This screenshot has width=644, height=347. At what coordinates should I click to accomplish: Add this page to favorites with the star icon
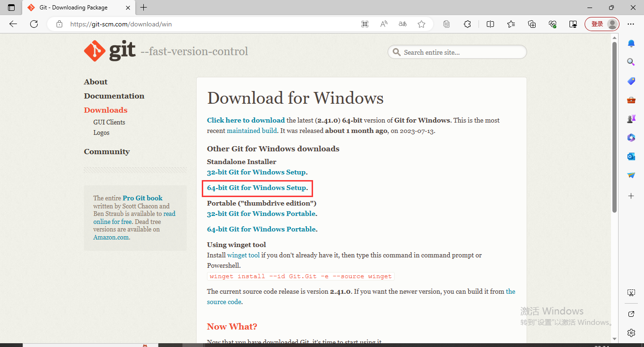[421, 24]
